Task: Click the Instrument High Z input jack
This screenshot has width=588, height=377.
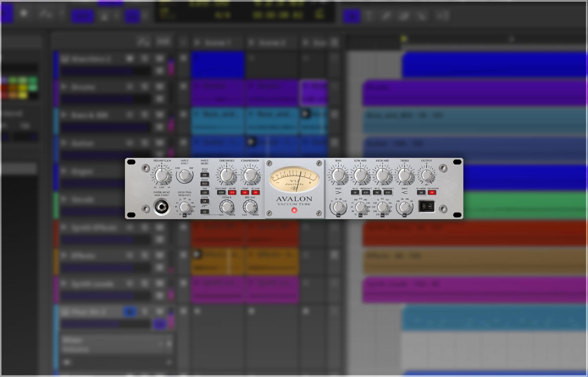Action: tap(161, 207)
